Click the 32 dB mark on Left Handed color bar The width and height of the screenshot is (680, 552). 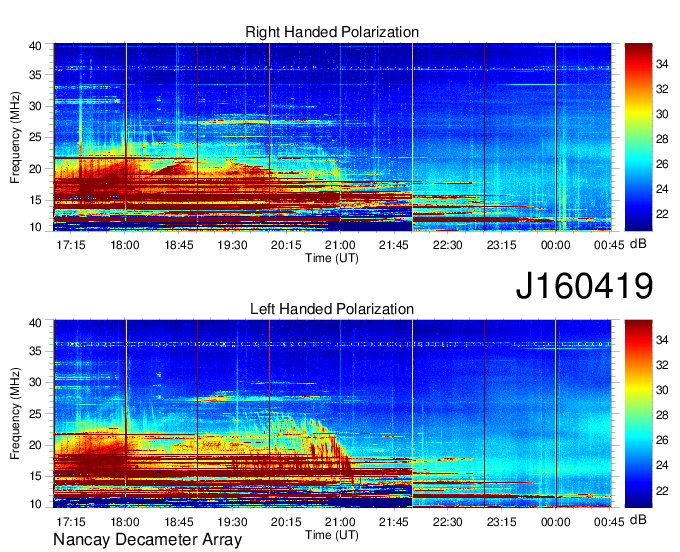662,365
